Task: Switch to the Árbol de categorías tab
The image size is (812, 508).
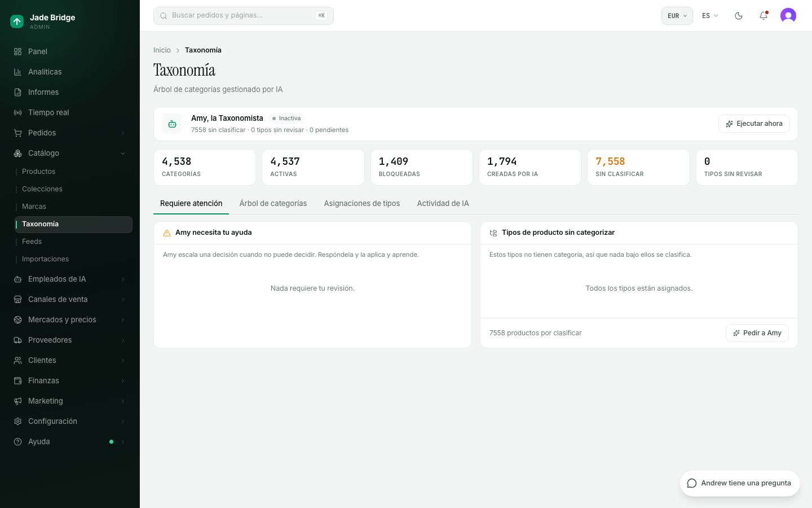Action: pyautogui.click(x=273, y=203)
